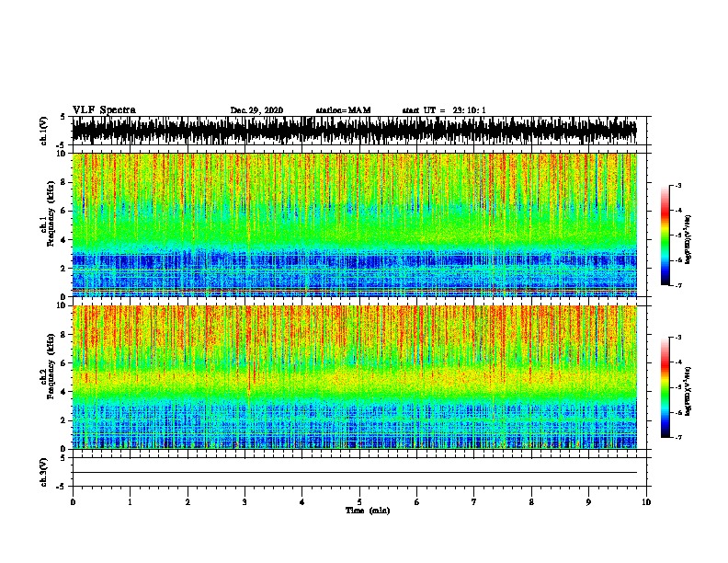Click time-axis tick label "7"
This screenshot has height=563, width=728.
pos(474,502)
